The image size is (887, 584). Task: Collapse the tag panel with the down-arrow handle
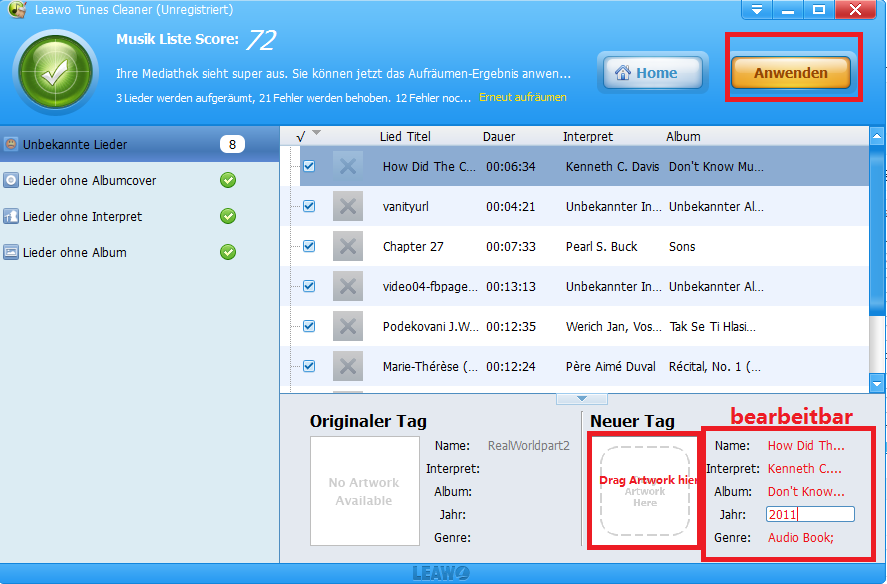pyautogui.click(x=582, y=399)
